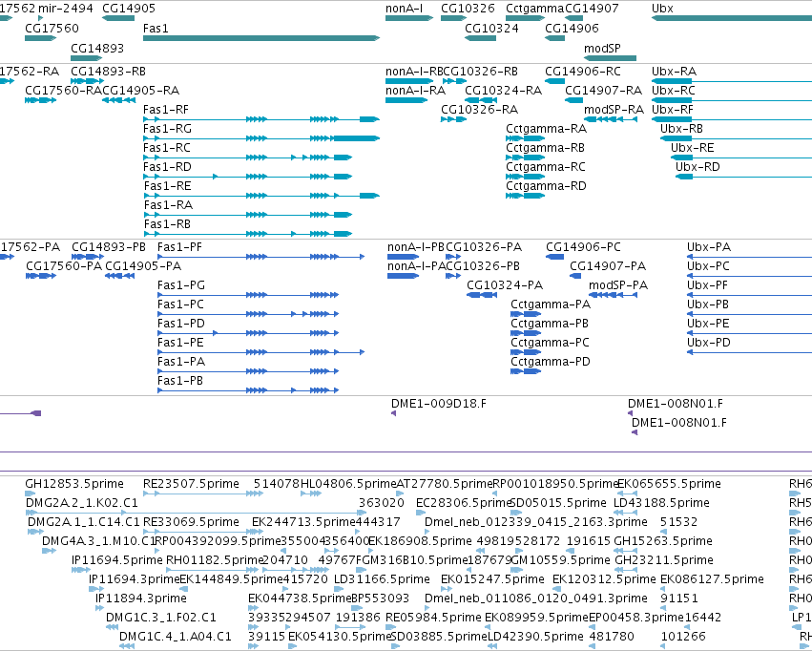Select the EK086127.5prime EST label
The width and height of the screenshot is (812, 651).
click(x=712, y=579)
